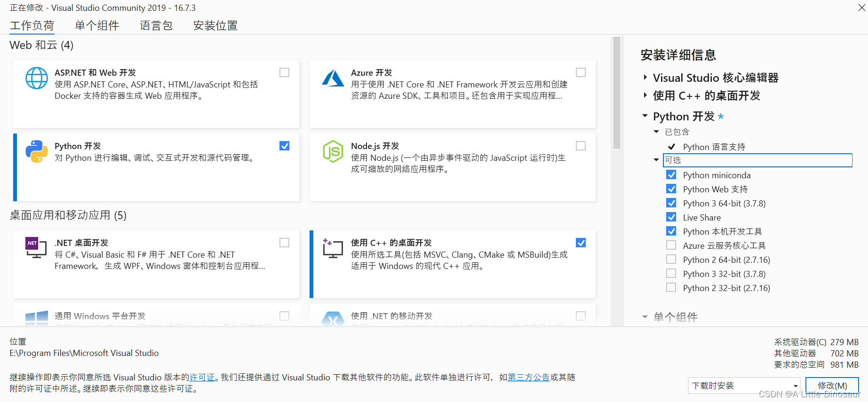The height and width of the screenshot is (402, 868).
Task: Uncheck the Python Web 支持 option
Action: pyautogui.click(x=671, y=189)
